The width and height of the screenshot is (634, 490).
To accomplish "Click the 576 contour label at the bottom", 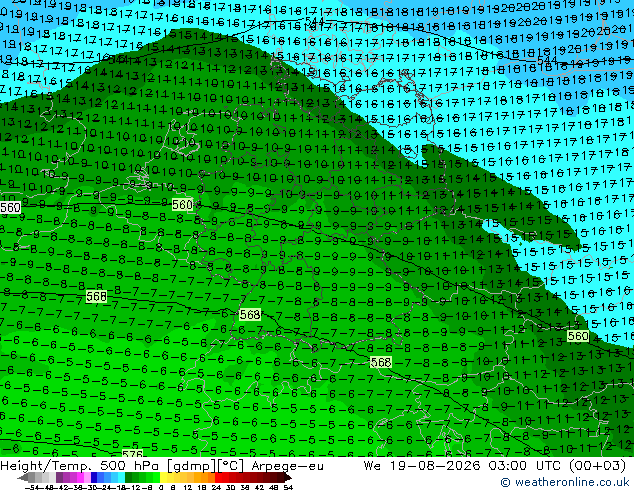I will 132,454.
